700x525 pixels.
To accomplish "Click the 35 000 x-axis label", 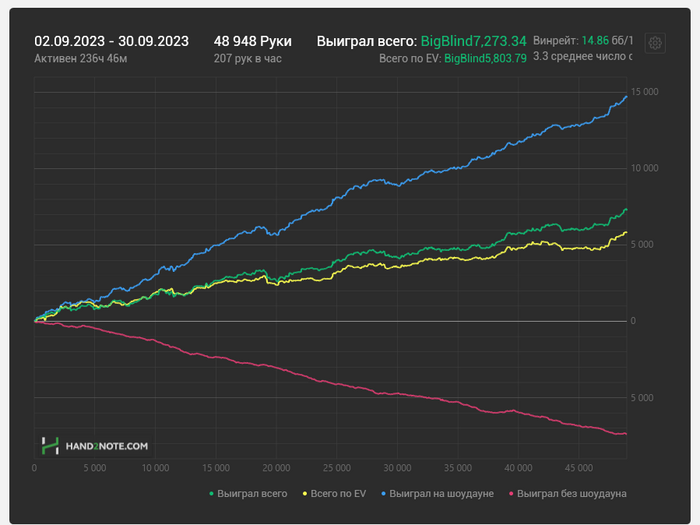I will coord(458,468).
